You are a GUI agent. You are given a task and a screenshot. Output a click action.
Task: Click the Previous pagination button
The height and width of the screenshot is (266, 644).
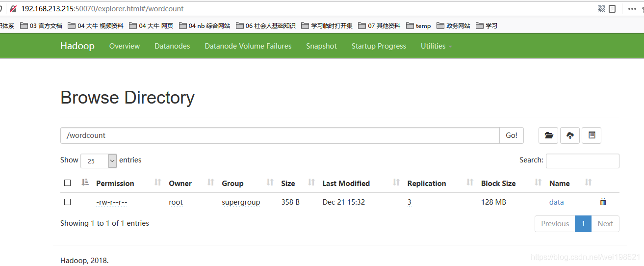[x=555, y=223]
